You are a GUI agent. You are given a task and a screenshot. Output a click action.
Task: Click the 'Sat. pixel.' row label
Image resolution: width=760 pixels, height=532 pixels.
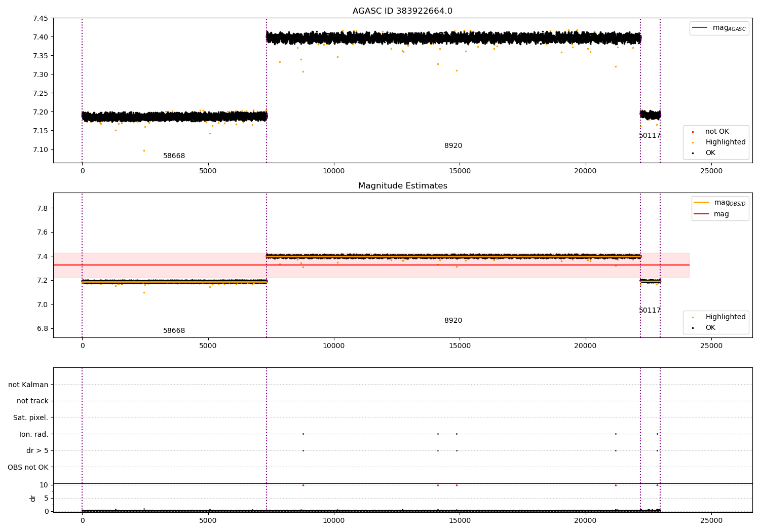click(31, 418)
